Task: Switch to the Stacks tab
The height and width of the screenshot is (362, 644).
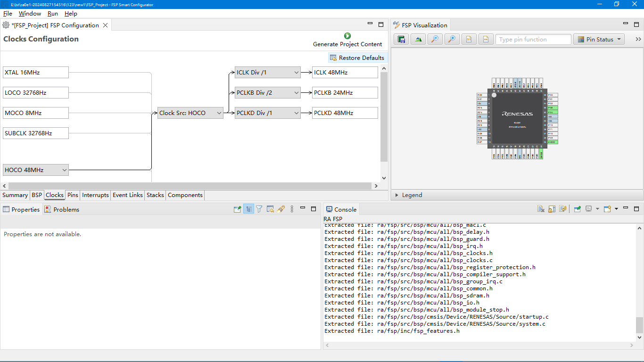Action: (x=155, y=195)
